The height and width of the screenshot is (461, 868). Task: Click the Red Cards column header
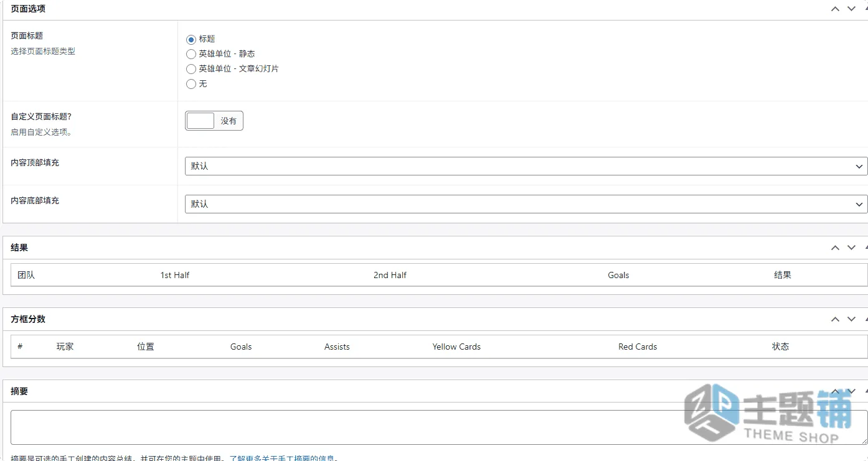pyautogui.click(x=638, y=347)
